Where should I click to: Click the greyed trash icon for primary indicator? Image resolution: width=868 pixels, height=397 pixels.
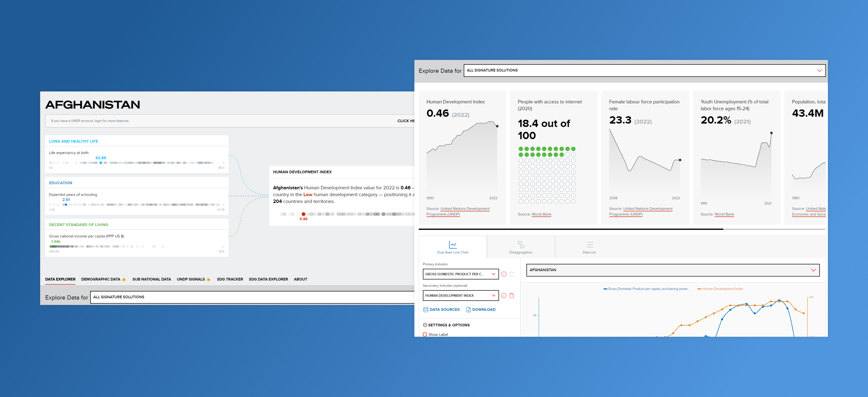coord(512,274)
